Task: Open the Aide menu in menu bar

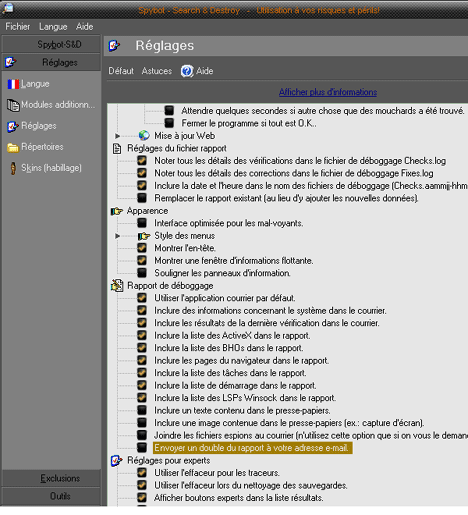Action: tap(84, 27)
